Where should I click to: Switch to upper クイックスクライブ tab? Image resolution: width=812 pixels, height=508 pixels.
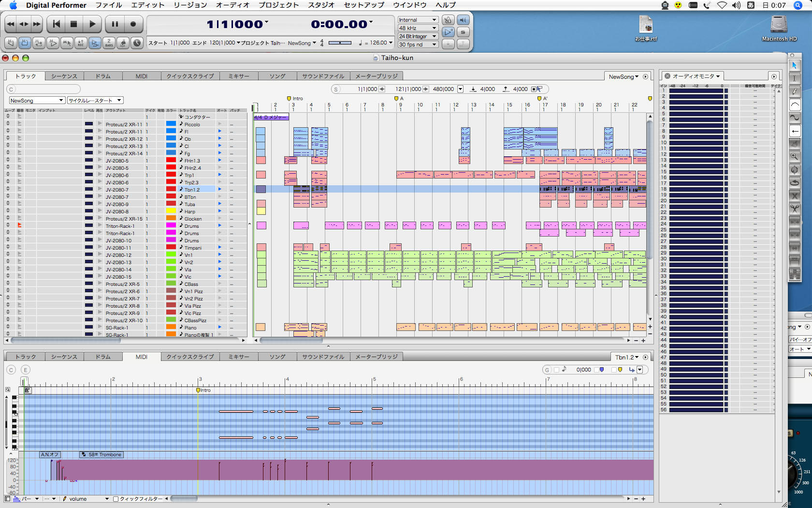[x=190, y=76]
